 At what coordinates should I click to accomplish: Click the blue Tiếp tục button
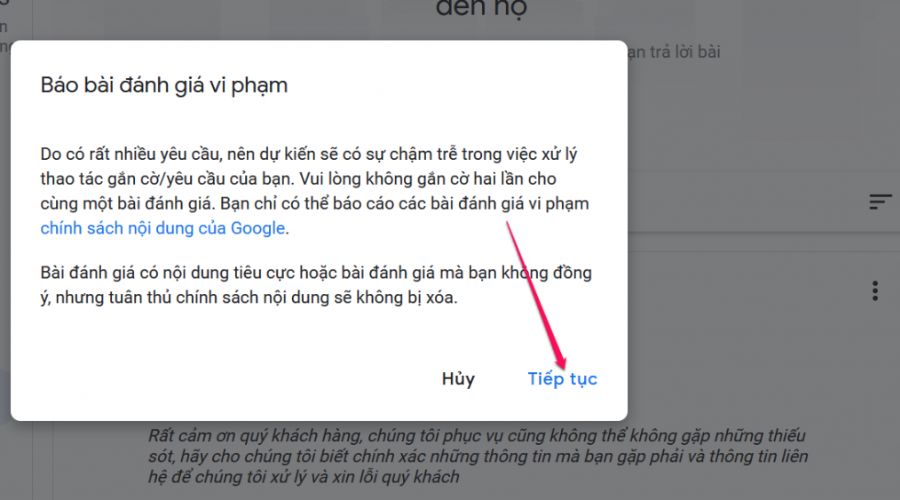tap(562, 379)
